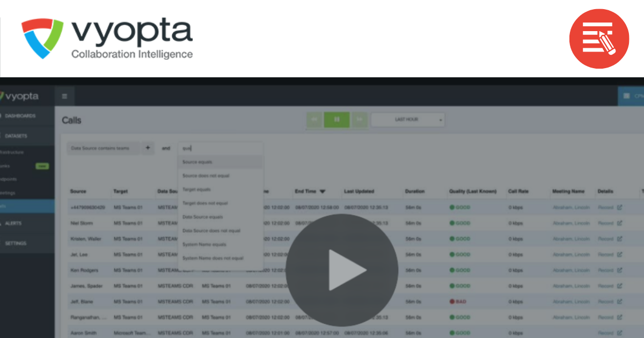This screenshot has height=338, width=644.
Task: Click the Vyopta Collaboration Intelligence logo
Action: (x=107, y=39)
